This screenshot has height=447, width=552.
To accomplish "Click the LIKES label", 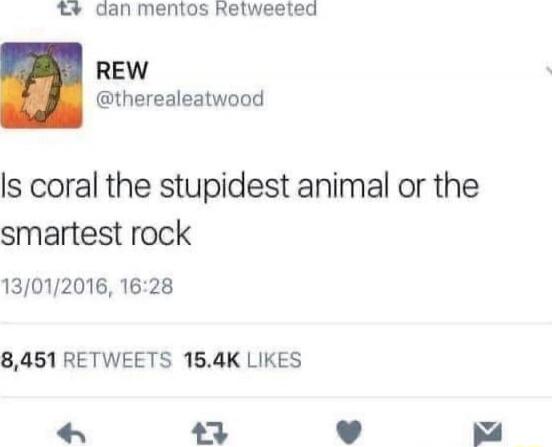I will pyautogui.click(x=274, y=360).
